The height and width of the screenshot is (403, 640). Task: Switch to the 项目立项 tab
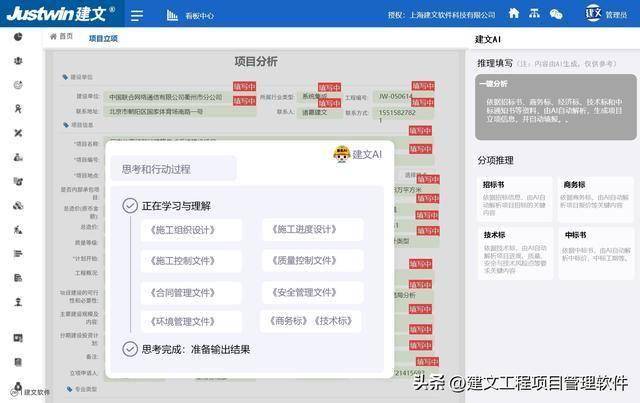pos(103,38)
